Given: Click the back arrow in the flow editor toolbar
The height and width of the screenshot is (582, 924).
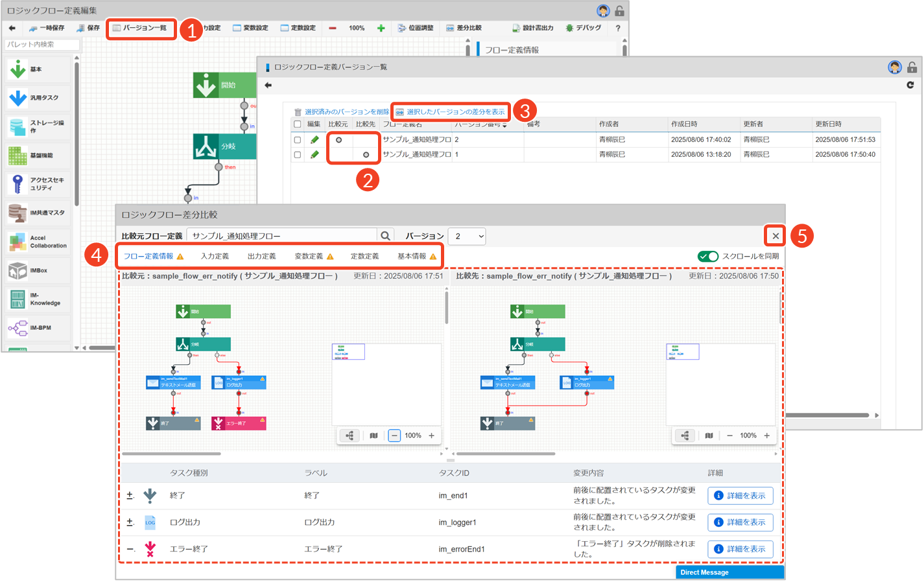Looking at the screenshot, I should click(12, 28).
